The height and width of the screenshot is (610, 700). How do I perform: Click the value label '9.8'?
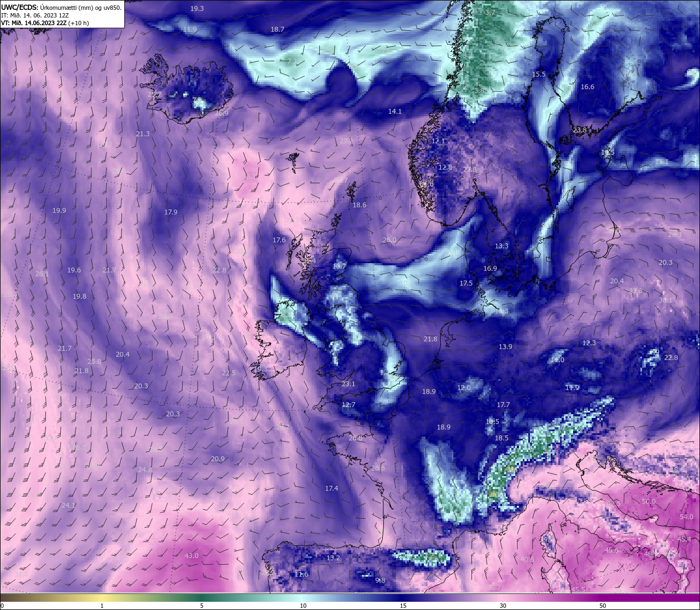point(380,580)
